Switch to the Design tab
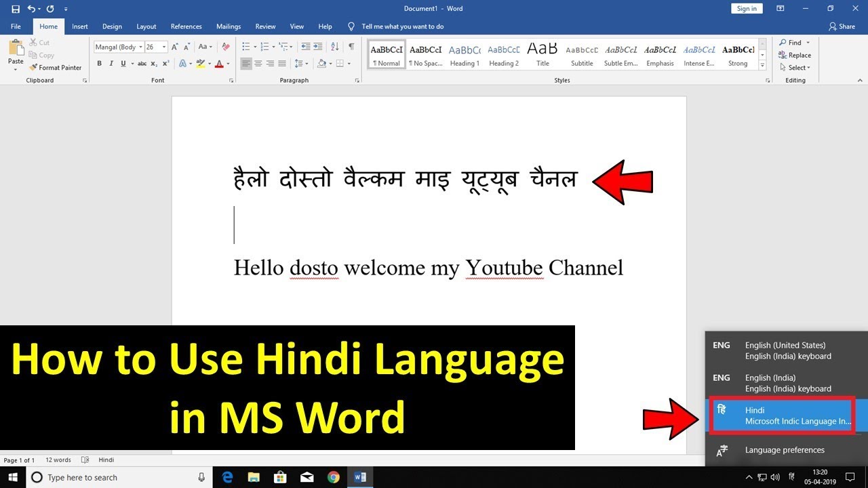This screenshot has height=488, width=868. 112,26
